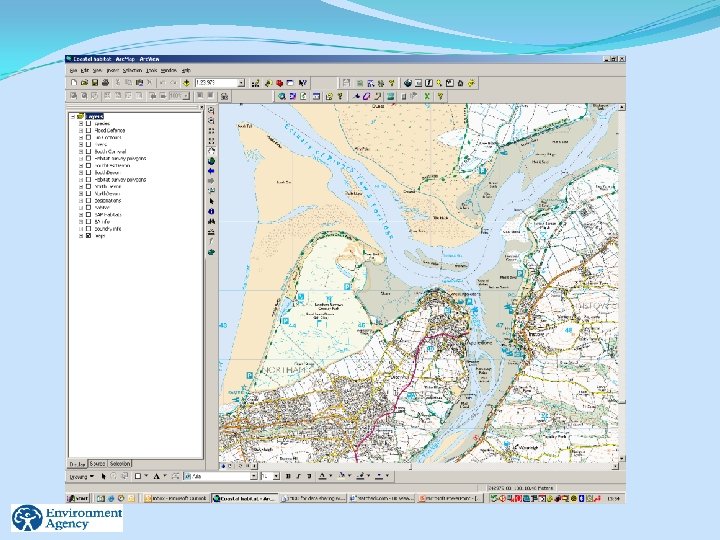Create a new map document icon
The width and height of the screenshot is (720, 540).
click(x=73, y=83)
